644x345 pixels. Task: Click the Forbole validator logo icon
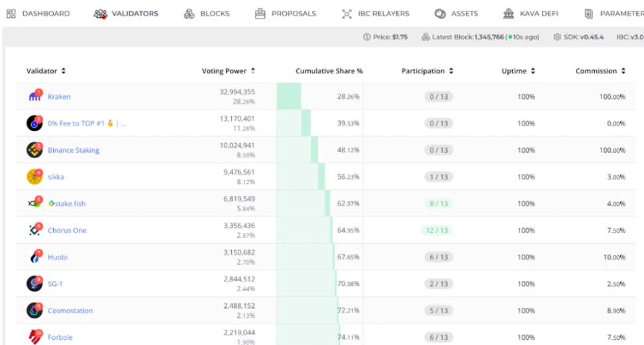pyautogui.click(x=34, y=337)
